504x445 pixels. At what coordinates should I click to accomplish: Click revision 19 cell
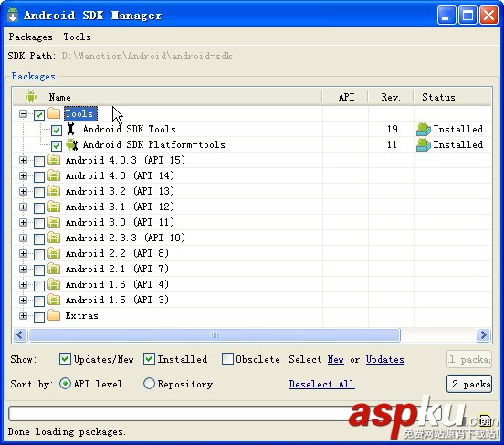(x=392, y=129)
